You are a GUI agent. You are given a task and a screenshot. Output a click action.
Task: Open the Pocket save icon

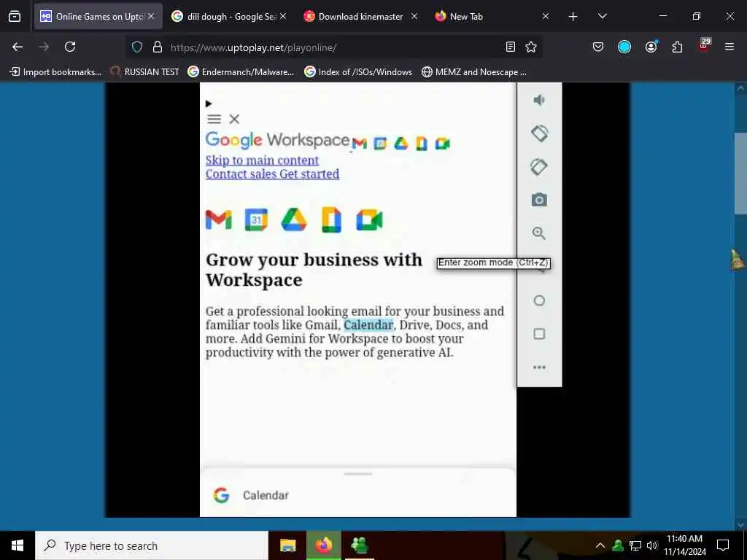click(598, 47)
